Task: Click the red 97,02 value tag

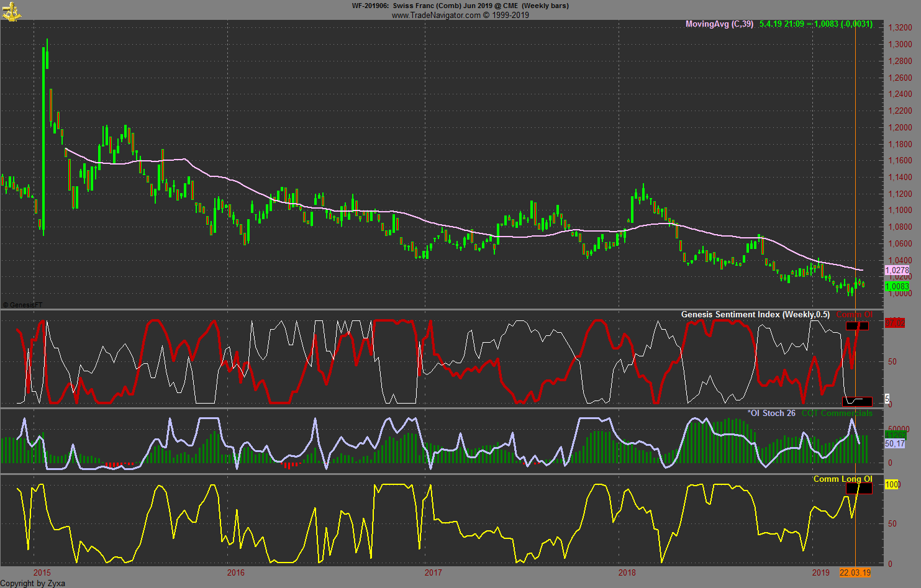Action: click(895, 323)
